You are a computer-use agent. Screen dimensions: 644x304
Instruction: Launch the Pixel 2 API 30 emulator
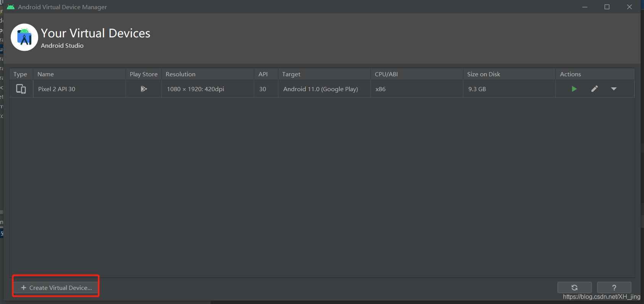click(574, 89)
